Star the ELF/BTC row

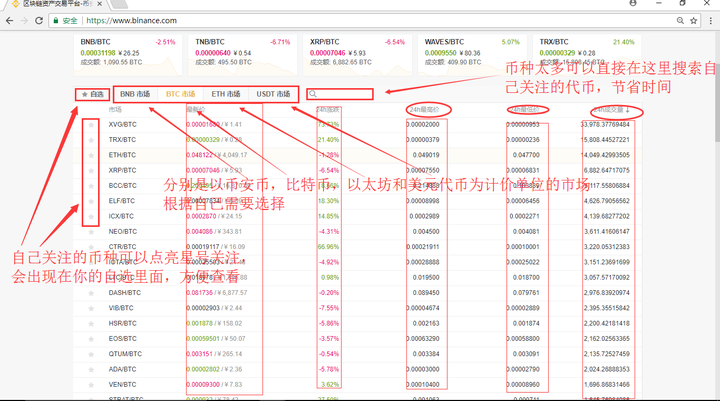click(x=91, y=201)
